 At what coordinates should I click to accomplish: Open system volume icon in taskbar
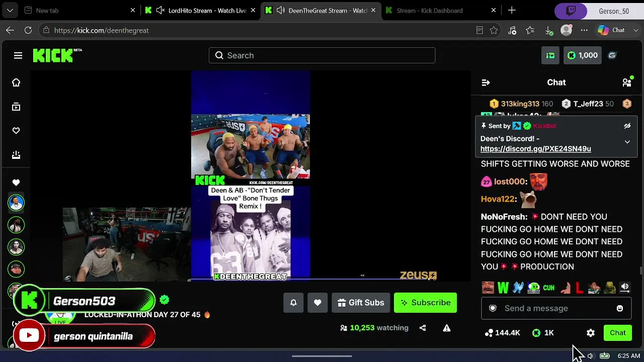[590, 356]
